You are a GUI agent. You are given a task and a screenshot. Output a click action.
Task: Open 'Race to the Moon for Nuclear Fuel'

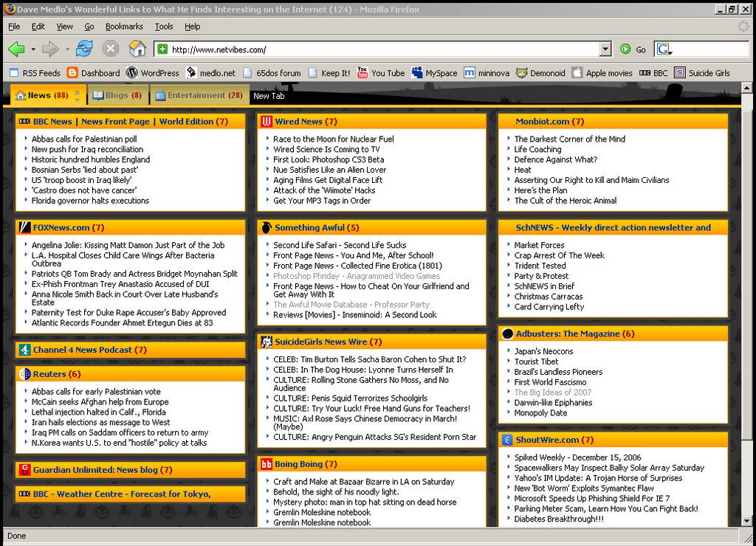(x=334, y=139)
